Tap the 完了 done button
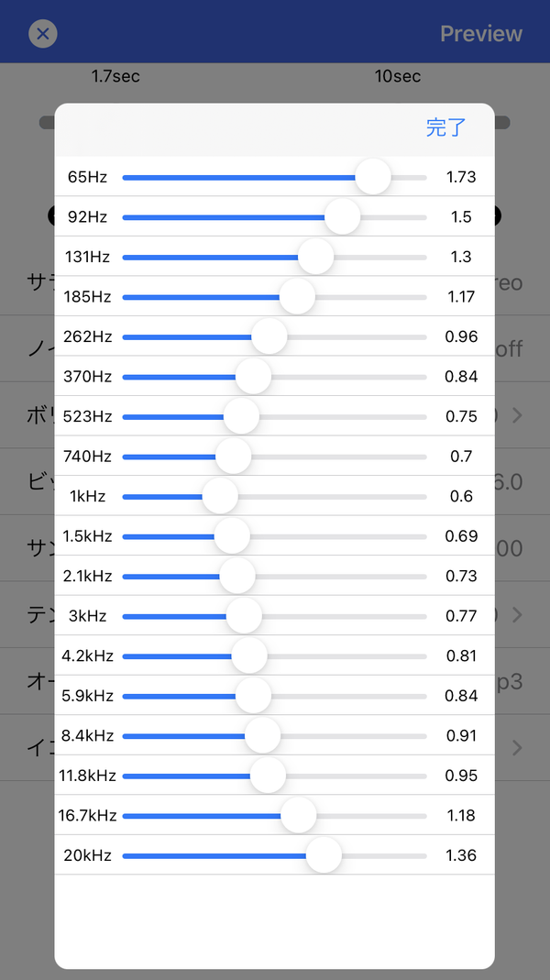The image size is (550, 980). [446, 127]
